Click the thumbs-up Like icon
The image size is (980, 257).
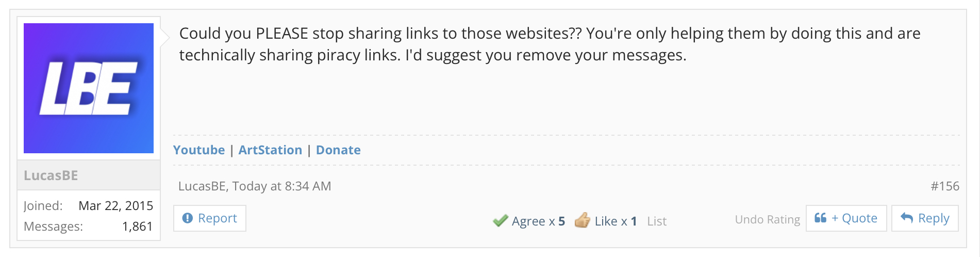tap(583, 220)
